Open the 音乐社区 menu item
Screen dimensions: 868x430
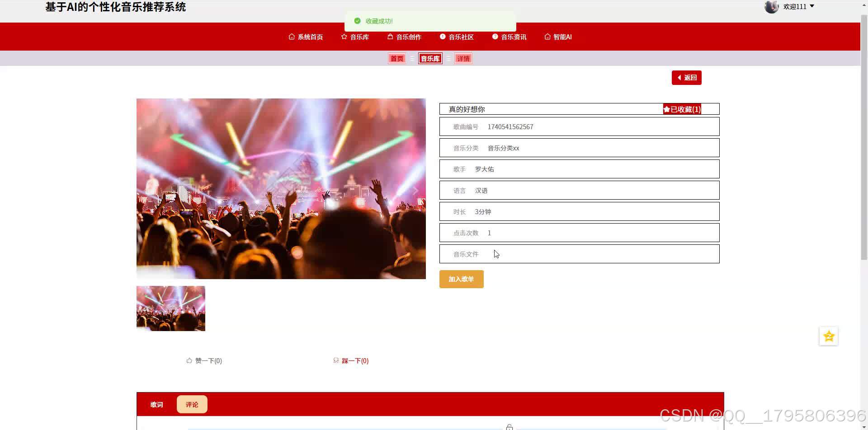pyautogui.click(x=457, y=37)
